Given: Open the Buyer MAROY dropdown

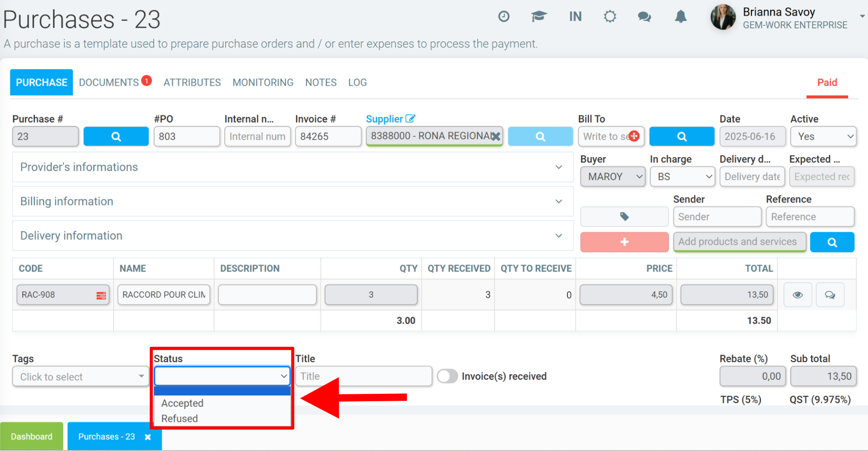Looking at the screenshot, I should click(x=613, y=177).
